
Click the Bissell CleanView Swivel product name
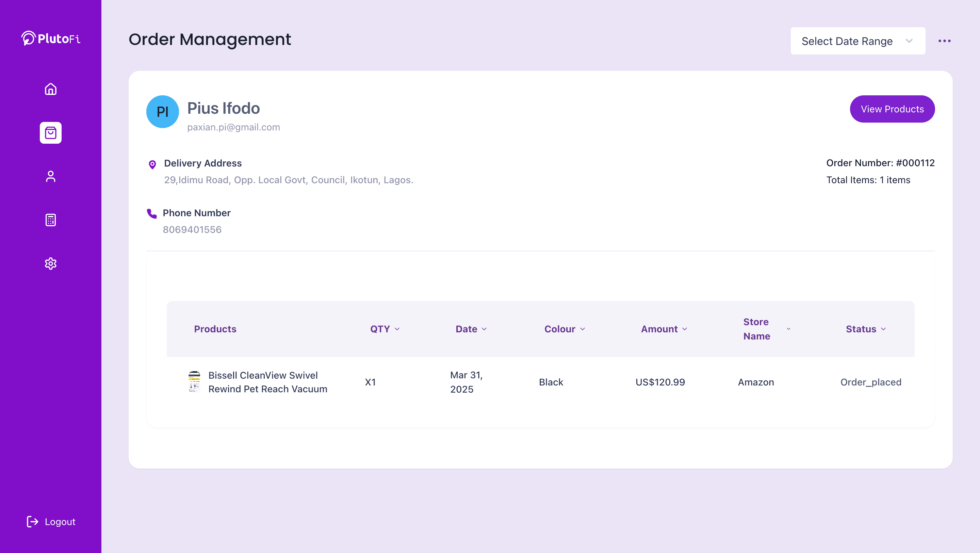click(267, 382)
